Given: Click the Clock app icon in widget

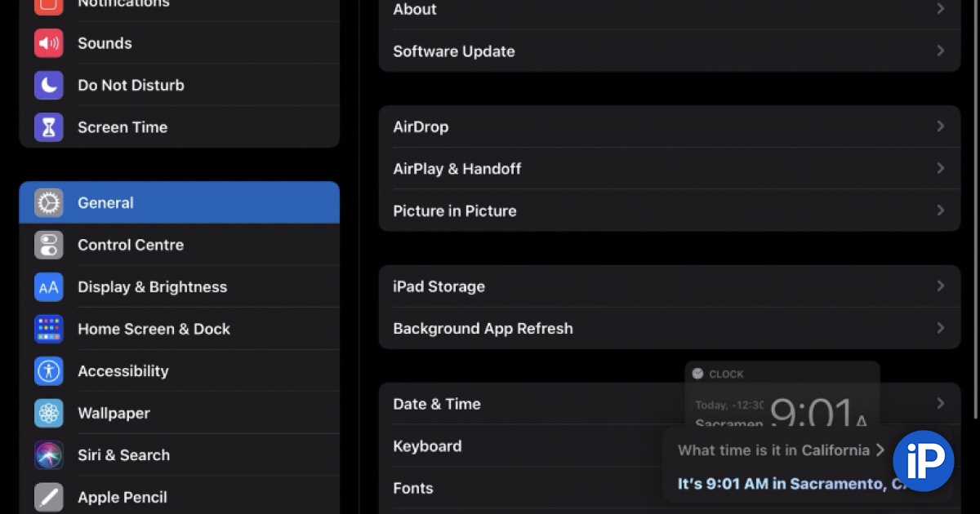Looking at the screenshot, I should point(697,374).
